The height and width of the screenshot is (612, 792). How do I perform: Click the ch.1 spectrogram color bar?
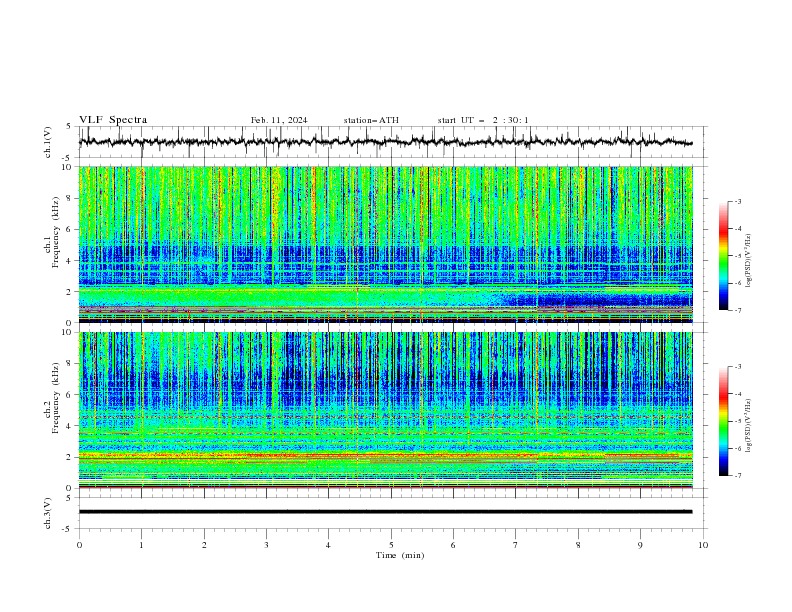[x=723, y=256]
